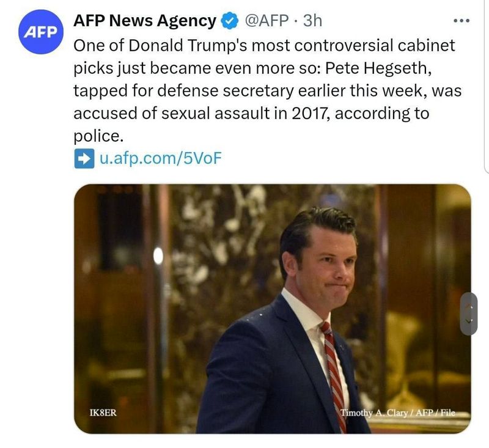This screenshot has width=489, height=448.
Task: Open the attached news photo
Action: (272, 309)
